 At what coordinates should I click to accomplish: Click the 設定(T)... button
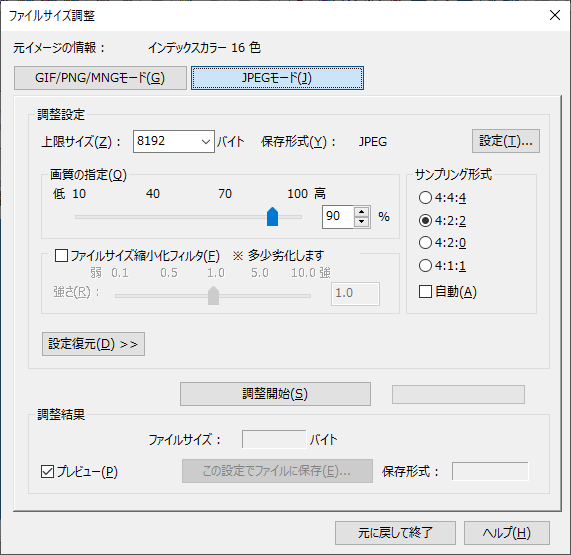click(x=506, y=141)
